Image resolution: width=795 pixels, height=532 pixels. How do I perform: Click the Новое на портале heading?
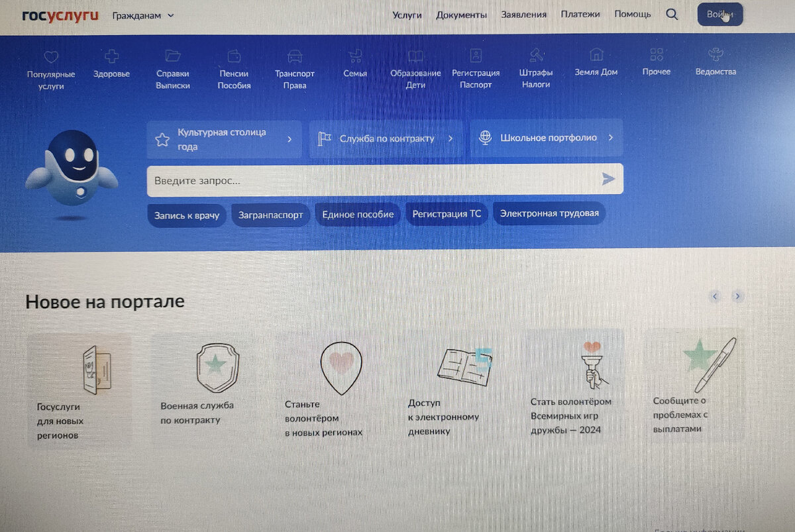click(105, 302)
